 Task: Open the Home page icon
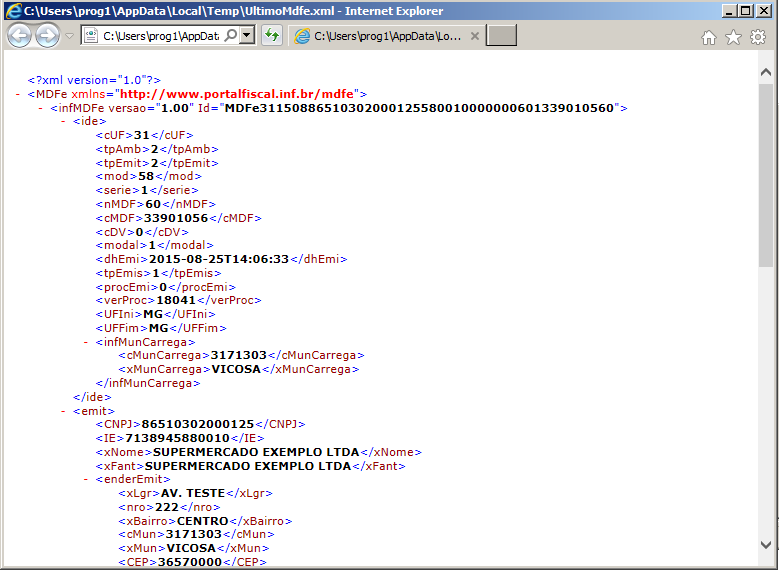[x=709, y=37]
